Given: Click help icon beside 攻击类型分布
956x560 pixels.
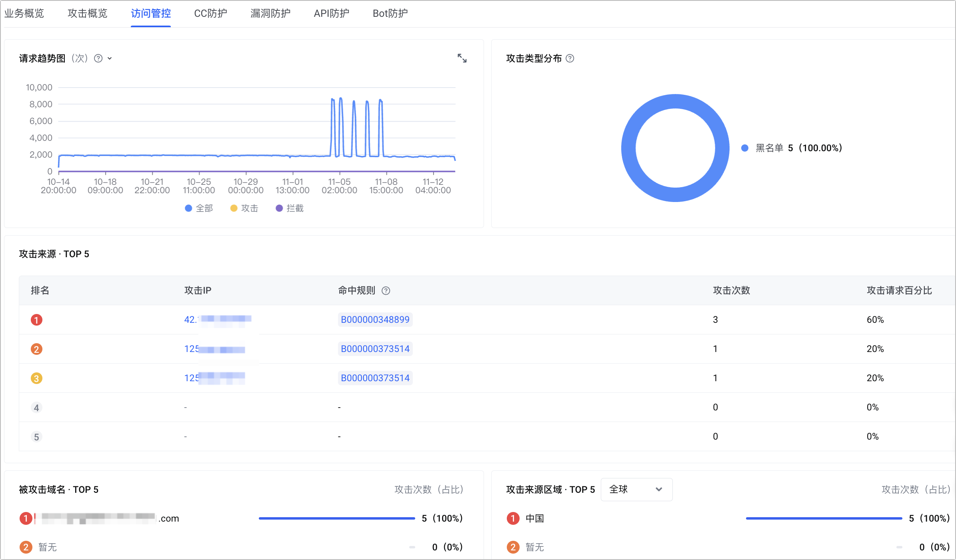Looking at the screenshot, I should coord(570,58).
